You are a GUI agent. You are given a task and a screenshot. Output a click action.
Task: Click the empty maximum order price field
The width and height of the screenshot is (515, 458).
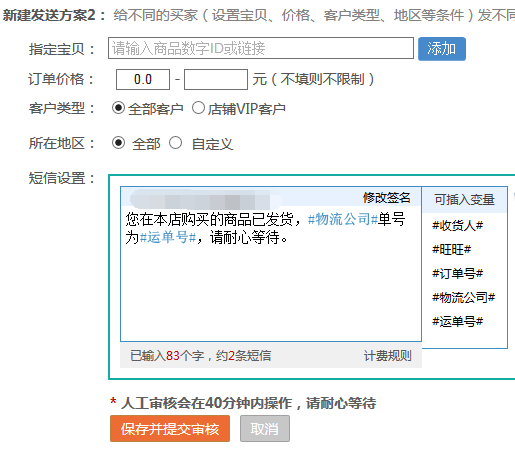click(x=216, y=79)
